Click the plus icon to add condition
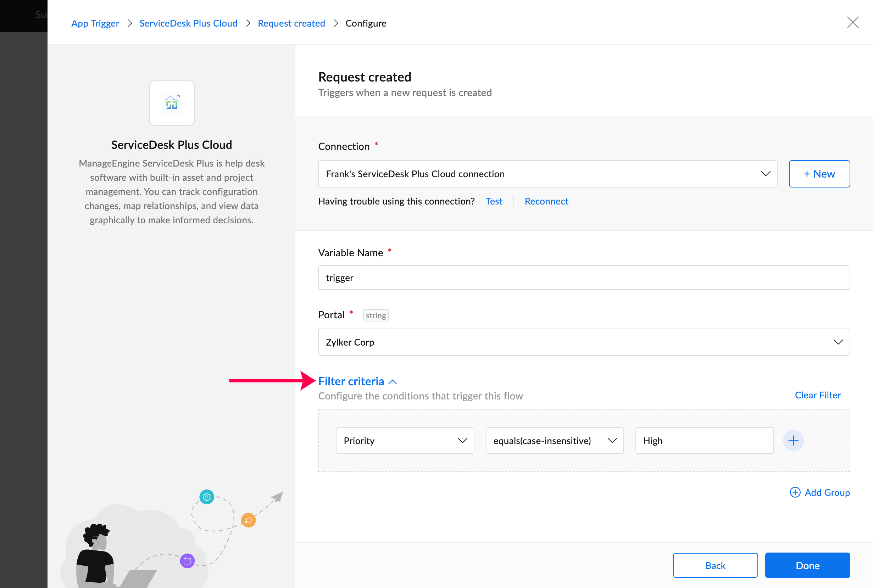Viewport: 873px width, 588px height. [793, 441]
